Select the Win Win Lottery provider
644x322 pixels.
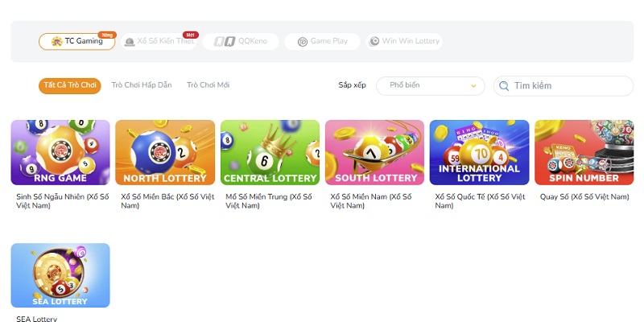tap(404, 42)
